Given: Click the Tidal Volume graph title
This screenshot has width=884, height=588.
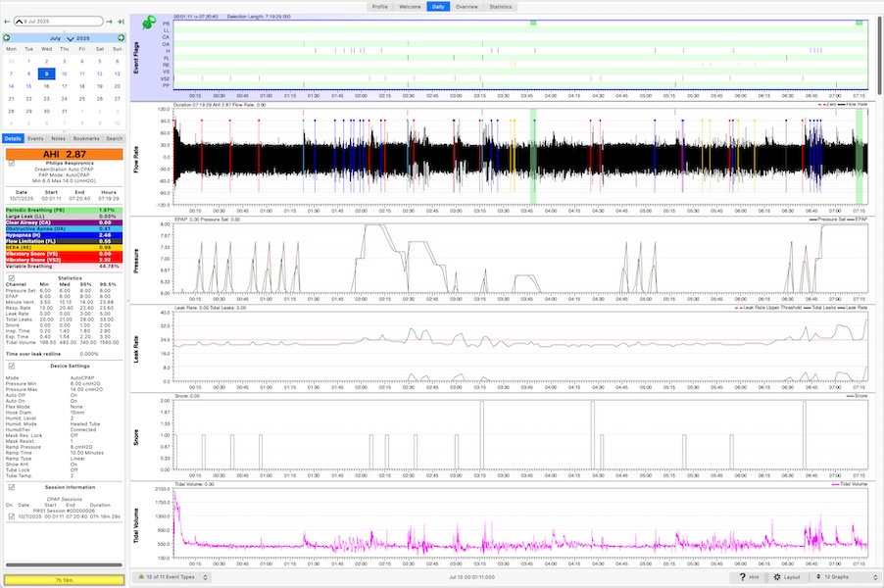Looking at the screenshot, I should tap(136, 526).
